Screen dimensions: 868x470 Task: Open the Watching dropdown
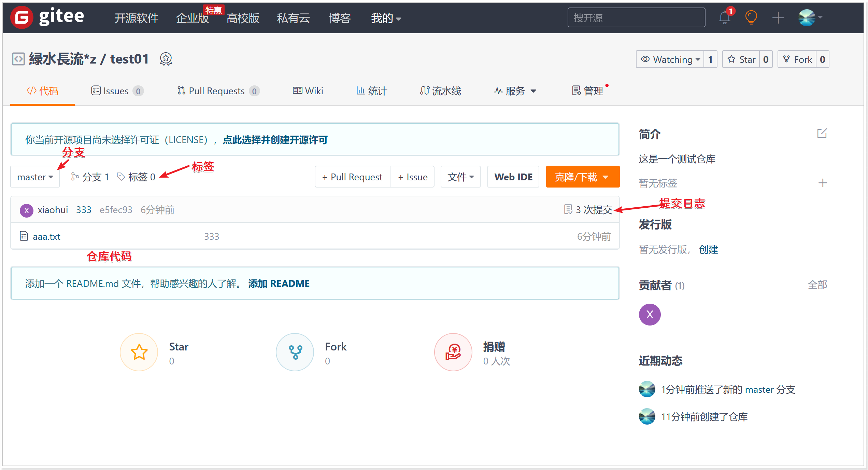coord(670,59)
